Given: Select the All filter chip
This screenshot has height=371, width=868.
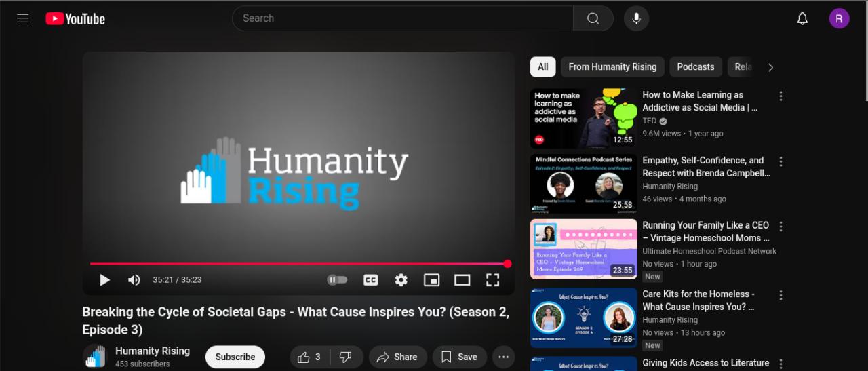Looking at the screenshot, I should pyautogui.click(x=543, y=67).
